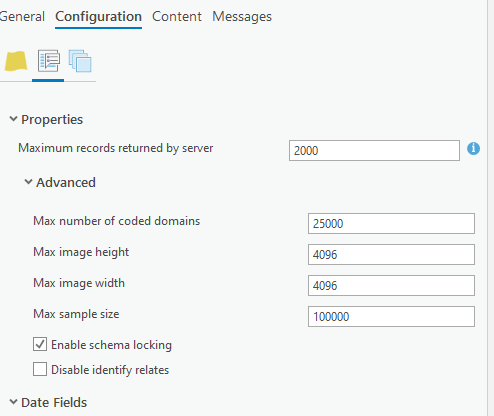Click the Max number of coded domains field

pyautogui.click(x=391, y=223)
